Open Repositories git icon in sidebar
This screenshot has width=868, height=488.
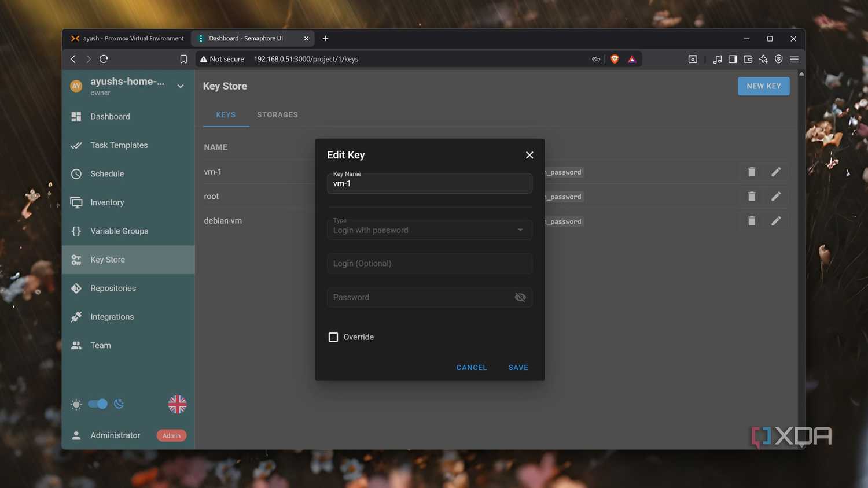point(76,289)
